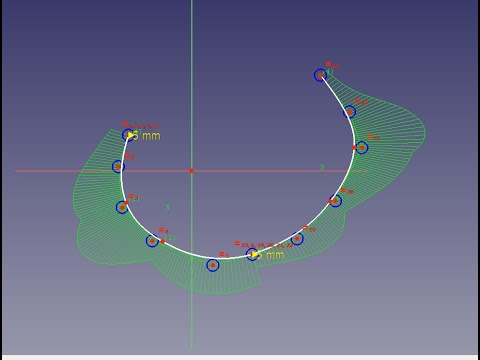Select the knot point on the curve below the left axis crossing
480x360 pixels.
(x=126, y=203)
